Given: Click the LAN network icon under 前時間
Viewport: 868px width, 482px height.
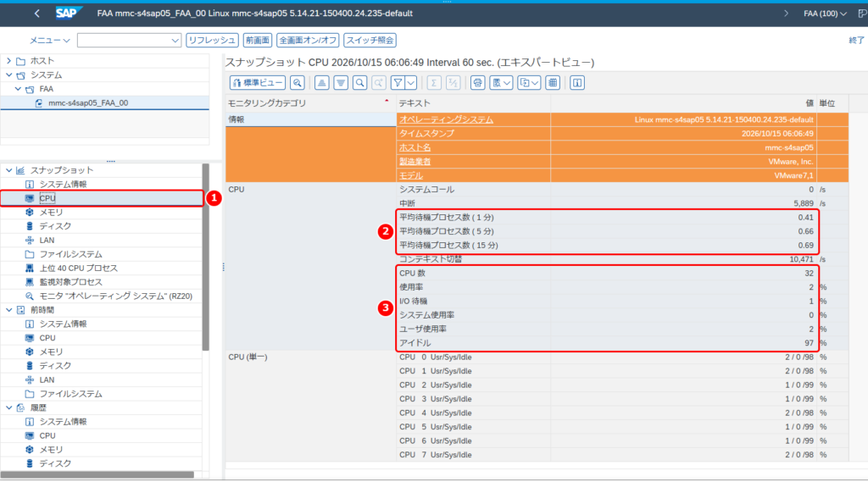Looking at the screenshot, I should (30, 380).
